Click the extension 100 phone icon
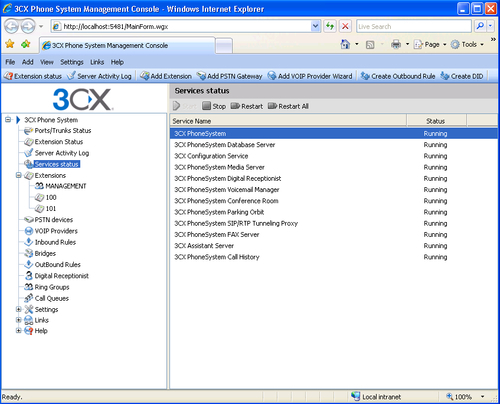The image size is (500, 404). [x=39, y=197]
